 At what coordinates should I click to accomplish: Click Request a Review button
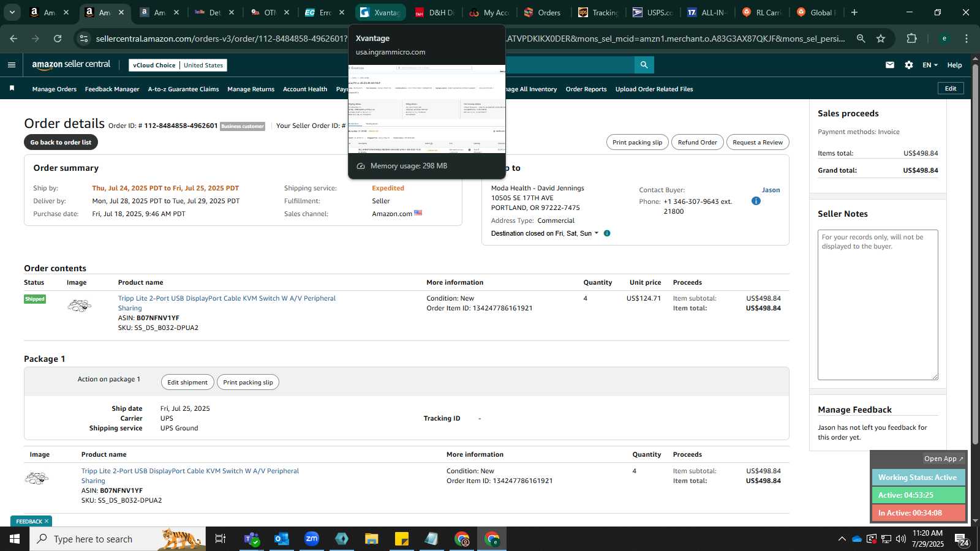click(x=758, y=143)
